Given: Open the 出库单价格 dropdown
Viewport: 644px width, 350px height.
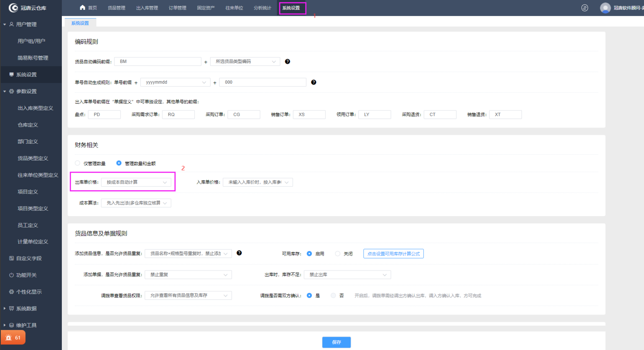Looking at the screenshot, I should (x=136, y=182).
